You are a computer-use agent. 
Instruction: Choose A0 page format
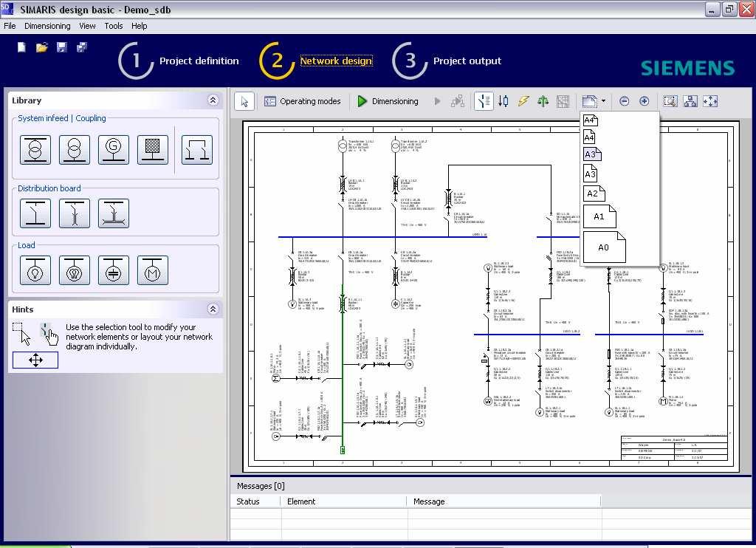(605, 247)
